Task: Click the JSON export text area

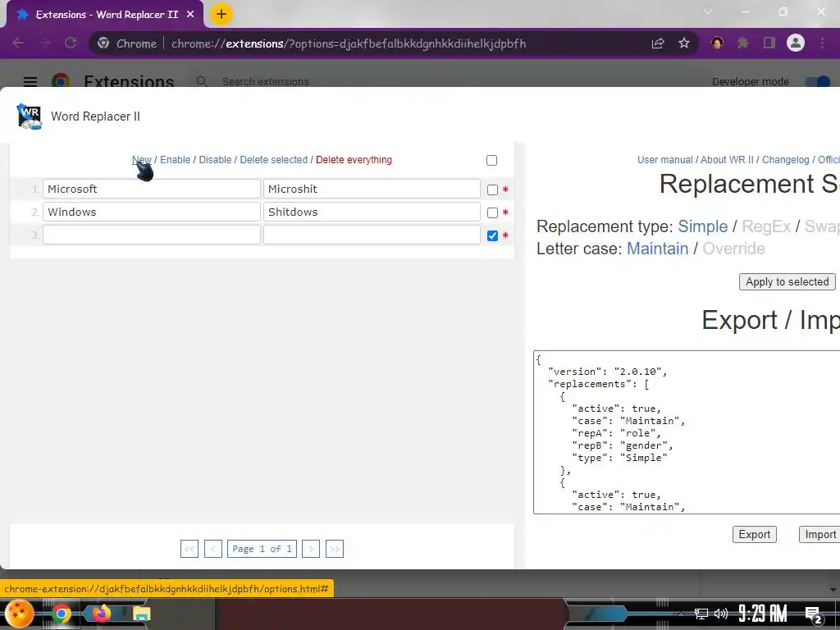Action: (x=687, y=432)
